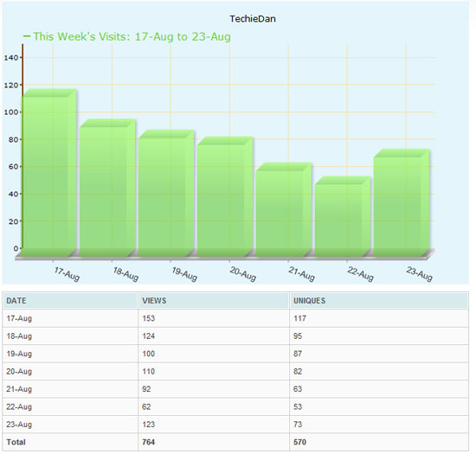Click the 80 y-axis value
Viewport: 476px width, 454px height.
(x=13, y=140)
